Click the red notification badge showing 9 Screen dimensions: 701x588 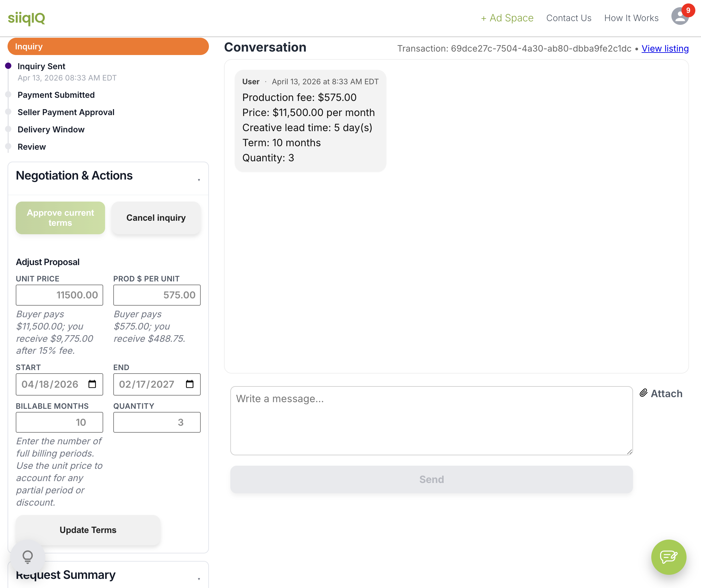coord(688,10)
